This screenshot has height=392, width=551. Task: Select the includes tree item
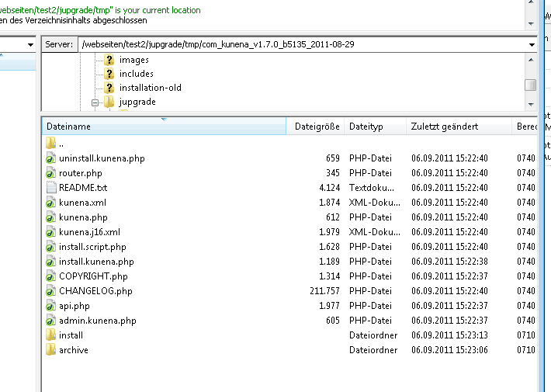tap(137, 74)
